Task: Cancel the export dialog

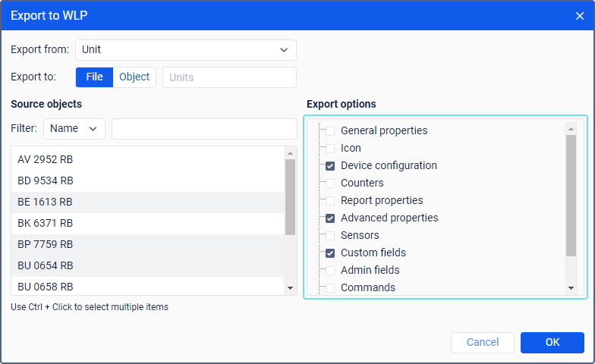Action: [482, 343]
